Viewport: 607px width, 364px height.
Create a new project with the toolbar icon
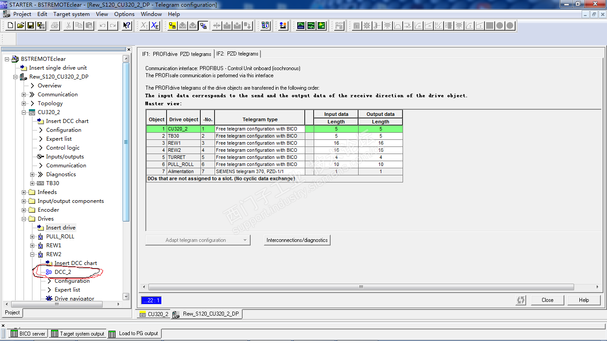11,26
